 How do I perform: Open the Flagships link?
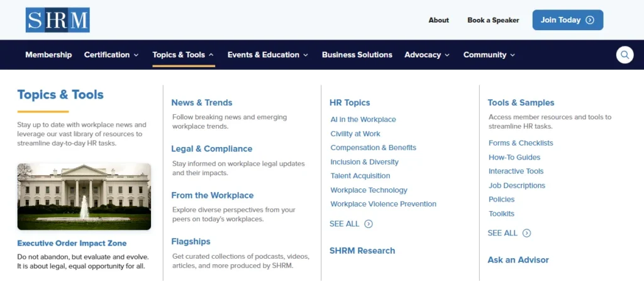191,242
